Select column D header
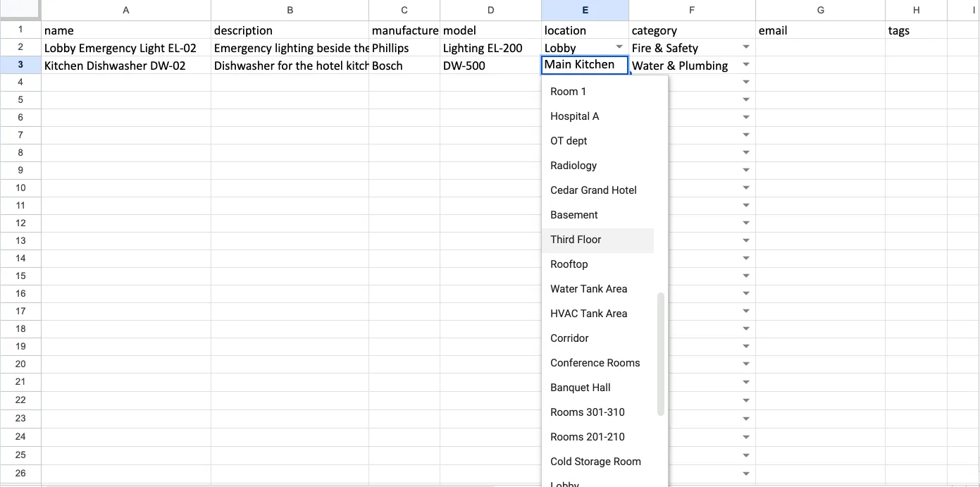Image resolution: width=980 pixels, height=487 pixels. 491,10
